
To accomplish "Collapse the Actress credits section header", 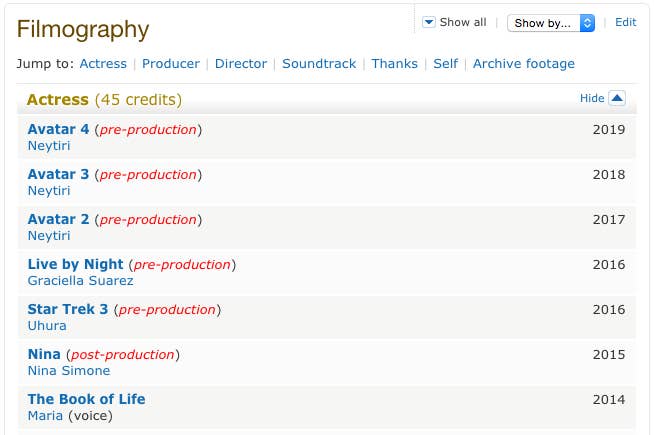I will [104, 100].
